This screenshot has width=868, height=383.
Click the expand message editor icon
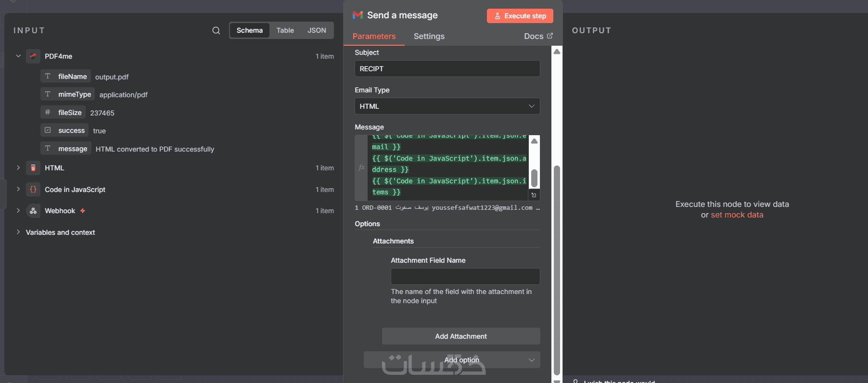534,195
